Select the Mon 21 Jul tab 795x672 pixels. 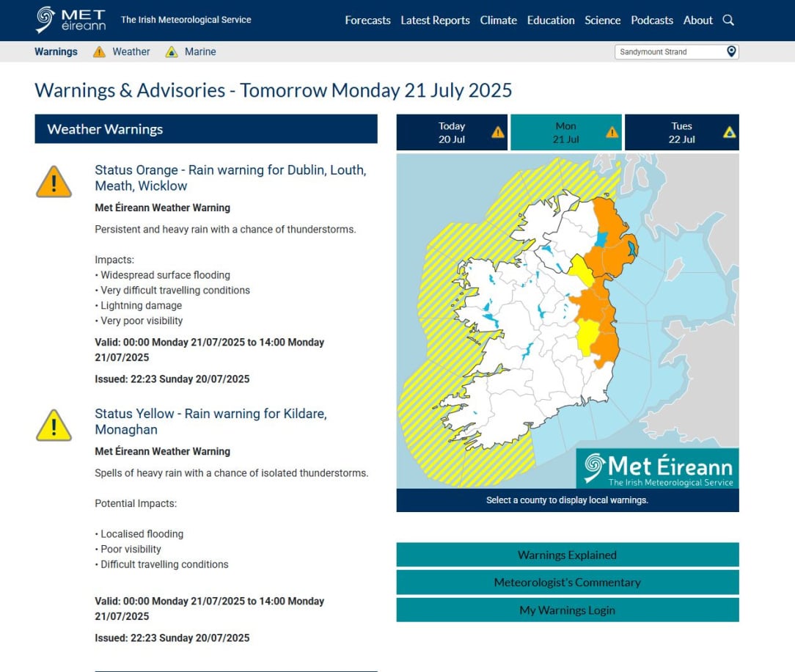coord(566,132)
